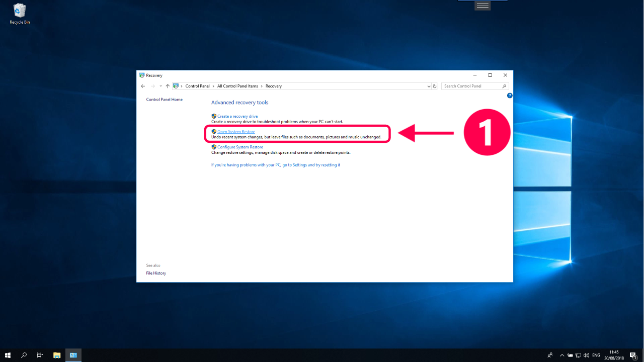Click the ENG language indicator

(x=596, y=355)
